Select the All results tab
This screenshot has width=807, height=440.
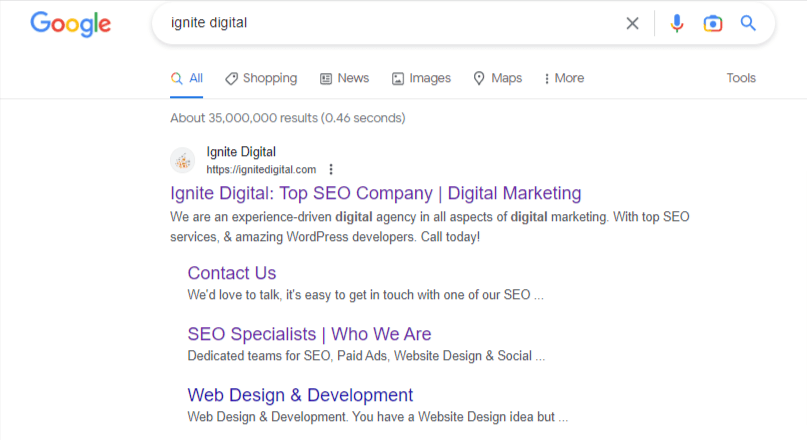pos(187,78)
